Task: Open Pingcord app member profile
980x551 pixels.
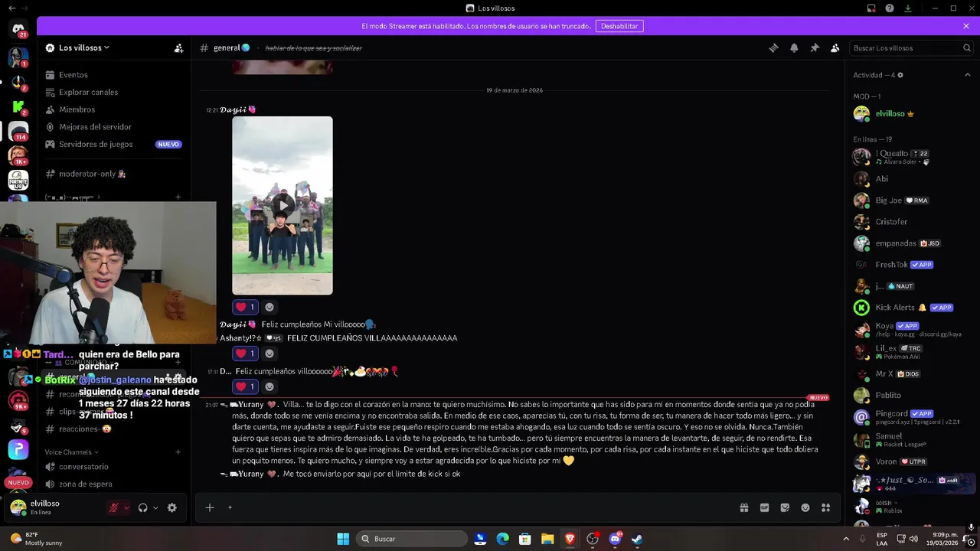Action: click(911, 417)
